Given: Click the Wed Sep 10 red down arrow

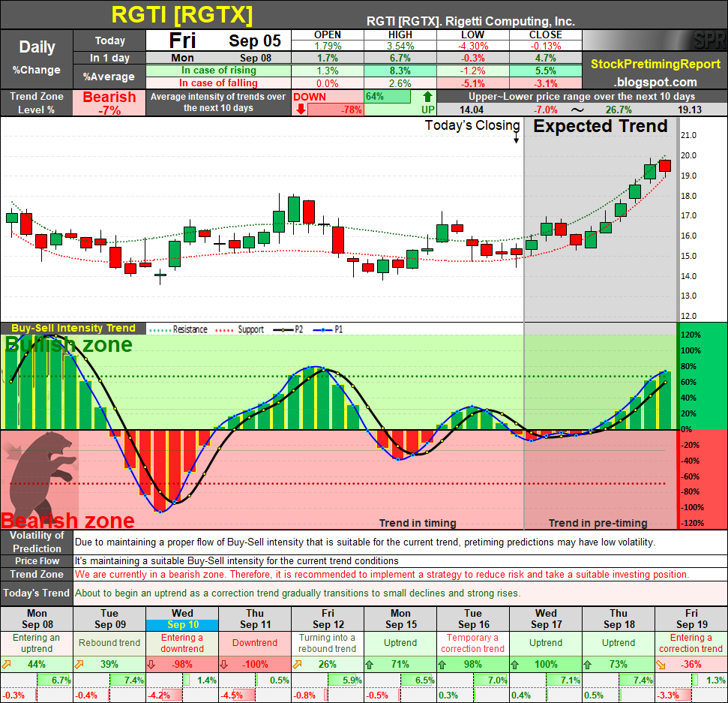Looking at the screenshot, I should tap(151, 665).
